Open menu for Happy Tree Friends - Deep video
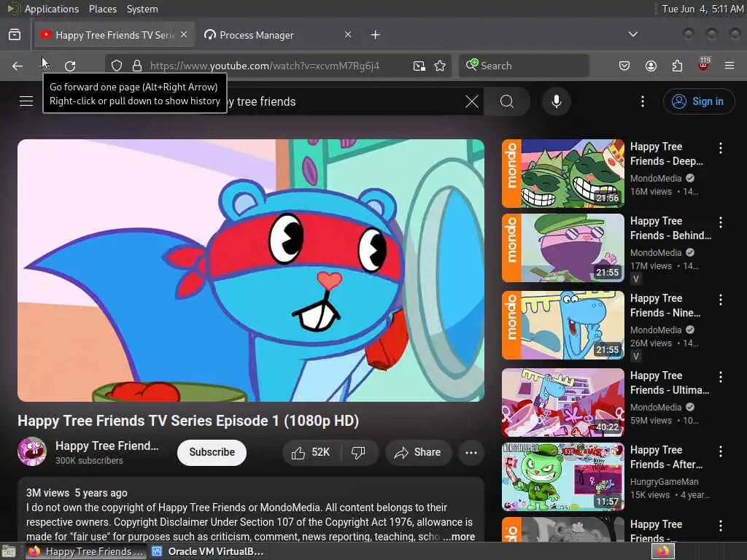The height and width of the screenshot is (560, 747). 720,148
